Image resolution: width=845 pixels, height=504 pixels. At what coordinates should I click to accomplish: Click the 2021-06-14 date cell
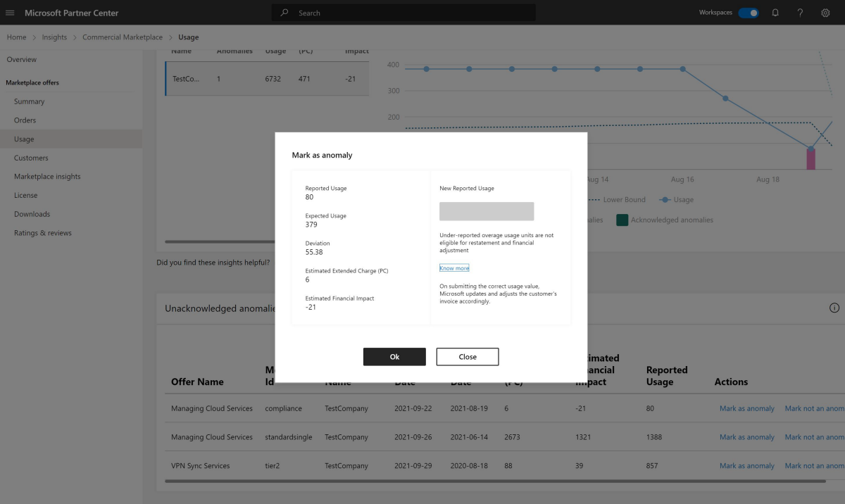tap(470, 437)
